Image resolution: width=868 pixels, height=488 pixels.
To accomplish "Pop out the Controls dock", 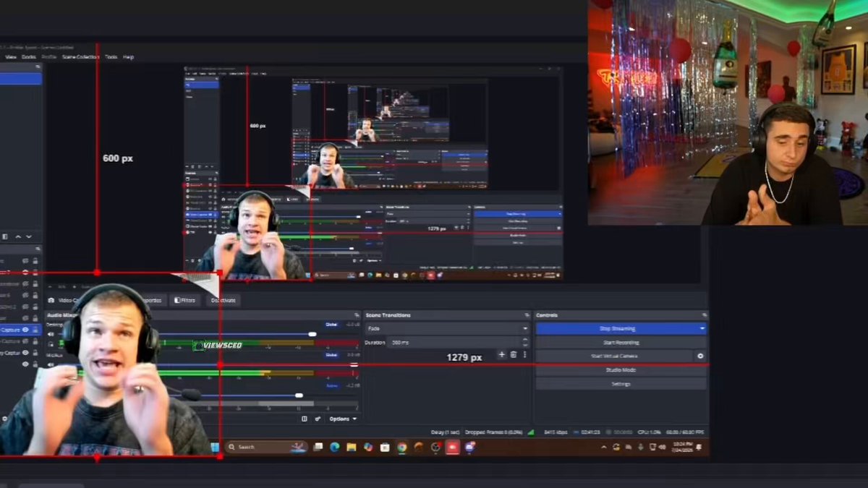I will tap(704, 315).
